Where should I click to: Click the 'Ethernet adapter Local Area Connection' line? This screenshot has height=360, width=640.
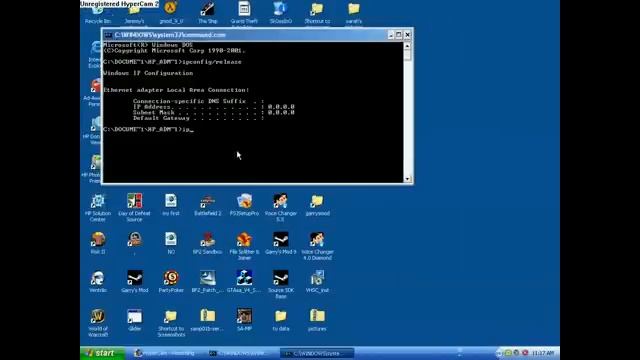coord(176,90)
